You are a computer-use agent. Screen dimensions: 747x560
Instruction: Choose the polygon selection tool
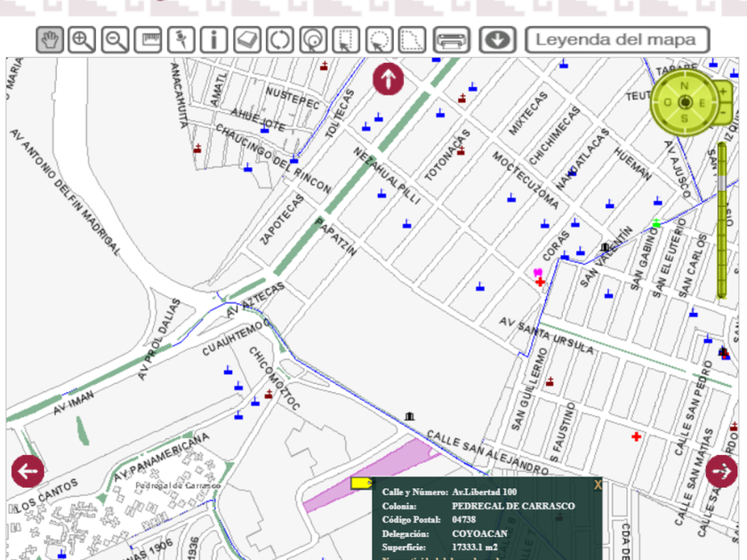coord(412,40)
